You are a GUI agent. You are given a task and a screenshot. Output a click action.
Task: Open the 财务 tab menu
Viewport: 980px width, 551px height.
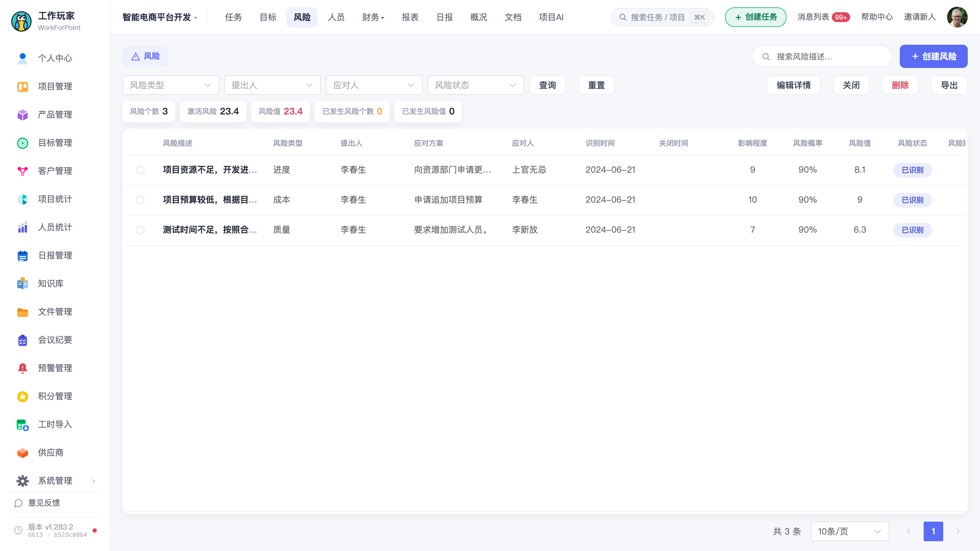point(373,17)
